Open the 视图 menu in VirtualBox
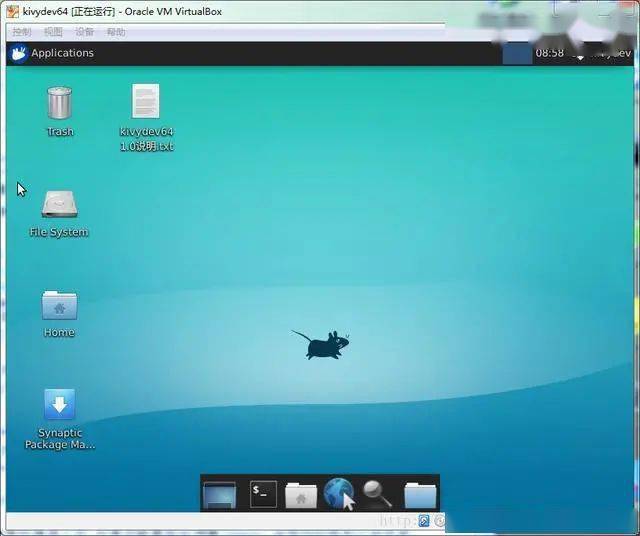 (x=53, y=32)
